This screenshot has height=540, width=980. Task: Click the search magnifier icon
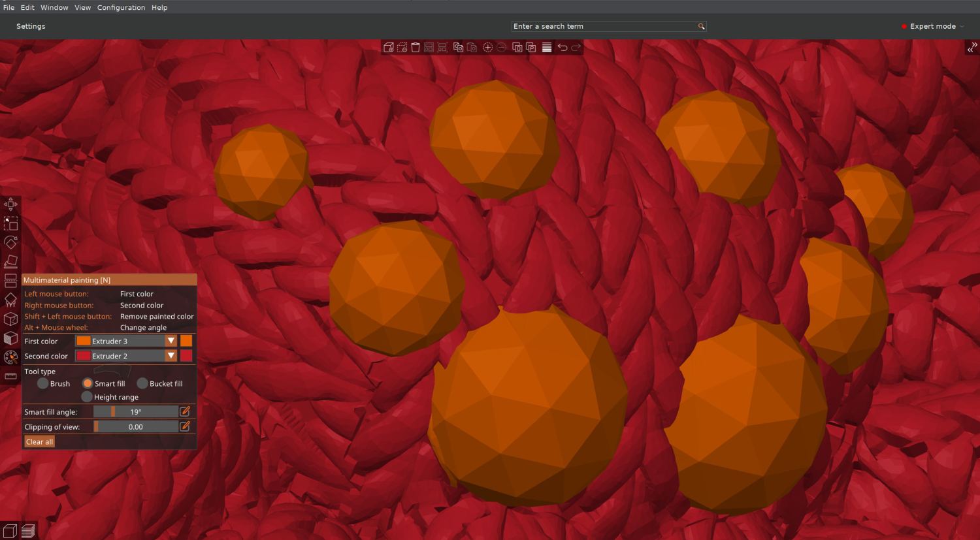point(701,27)
